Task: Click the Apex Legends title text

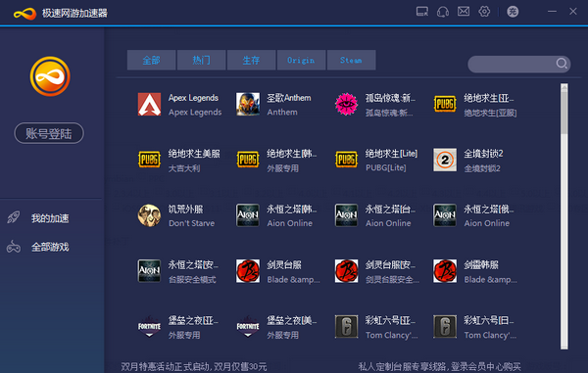Action: (x=193, y=98)
